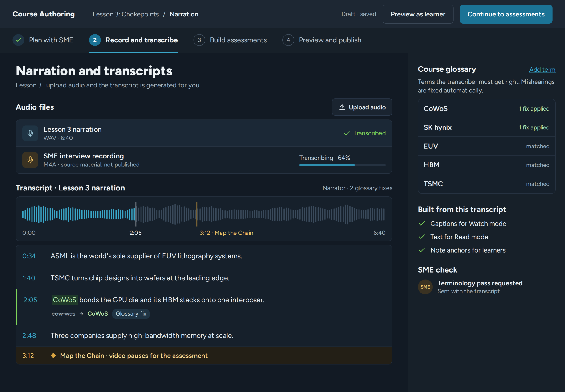
Task: Click Preview as learner
Action: (418, 14)
